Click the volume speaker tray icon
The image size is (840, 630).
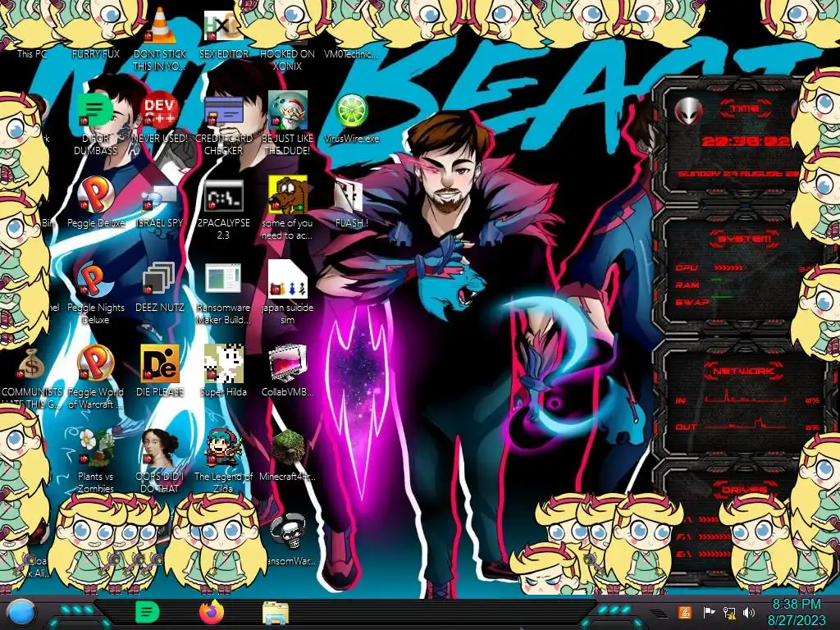point(749,612)
